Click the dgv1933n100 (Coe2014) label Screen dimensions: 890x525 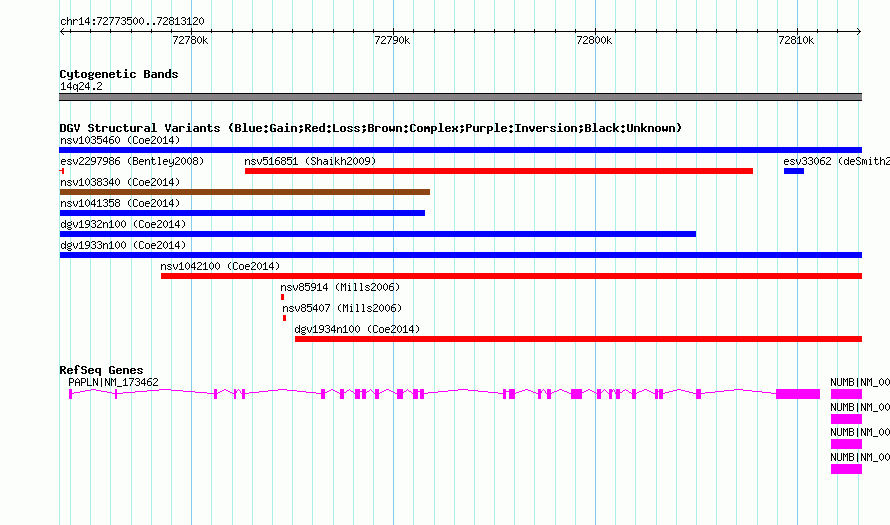[x=123, y=245]
